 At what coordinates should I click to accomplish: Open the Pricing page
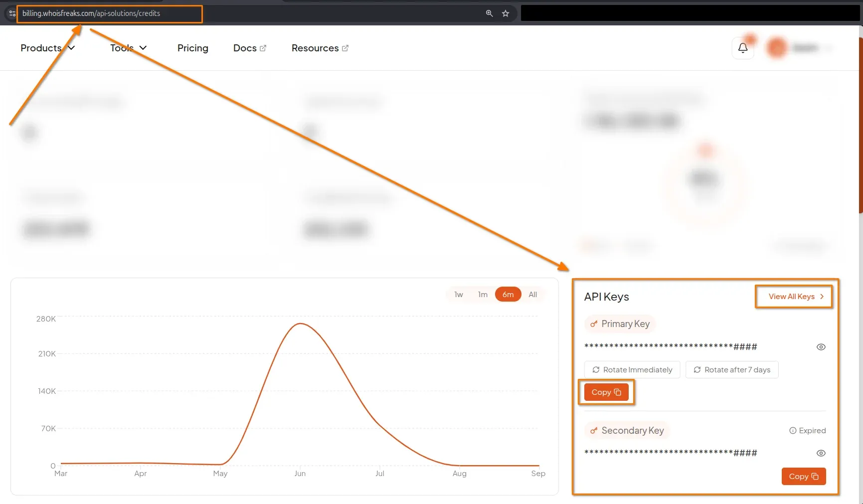[x=193, y=48]
